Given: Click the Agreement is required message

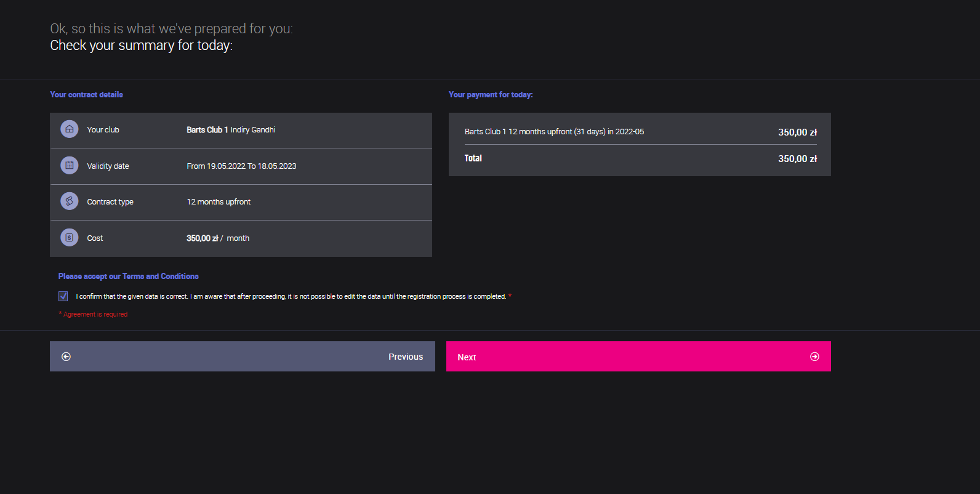Looking at the screenshot, I should pos(95,314).
